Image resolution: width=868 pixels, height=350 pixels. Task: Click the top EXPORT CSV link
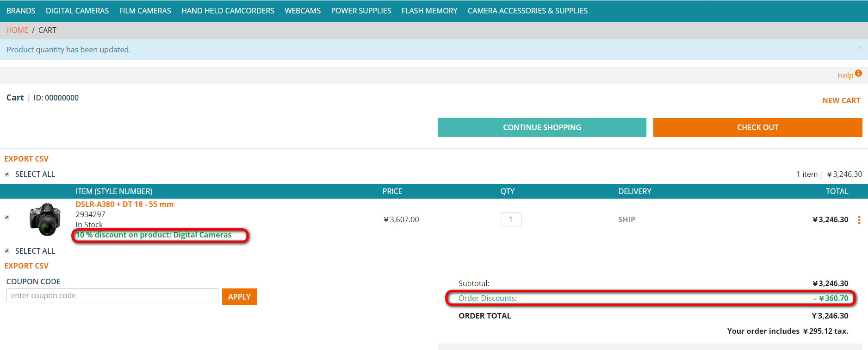[x=26, y=159]
